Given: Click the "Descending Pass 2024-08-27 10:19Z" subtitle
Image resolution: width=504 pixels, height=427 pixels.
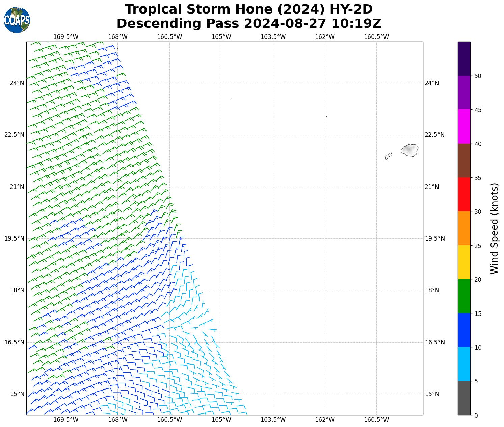Looking at the screenshot, I should 249,24.
